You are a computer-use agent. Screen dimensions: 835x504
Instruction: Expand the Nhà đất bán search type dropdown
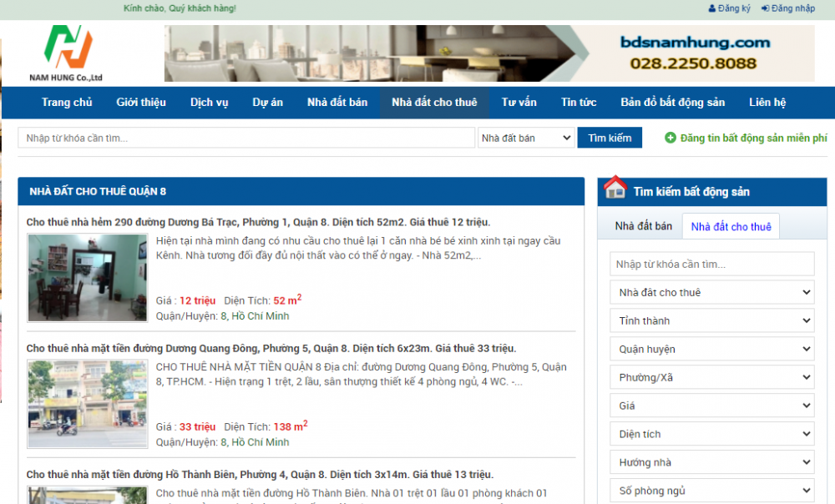point(526,138)
